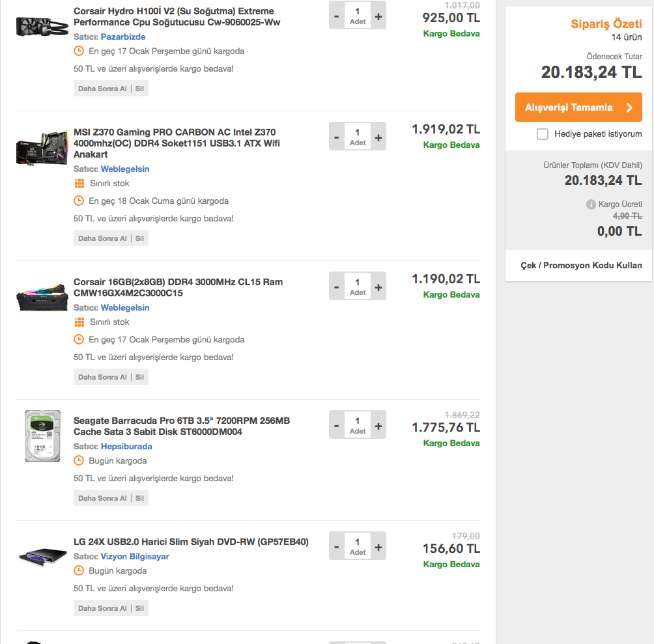This screenshot has height=644, width=654.
Task: Click quantity field of Seagate Barracuda disk
Action: 358,425
